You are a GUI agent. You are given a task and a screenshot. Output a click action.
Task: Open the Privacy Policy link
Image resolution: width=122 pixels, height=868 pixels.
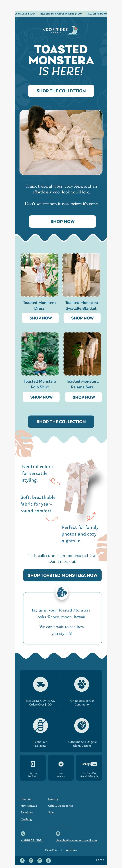(x=51, y=850)
